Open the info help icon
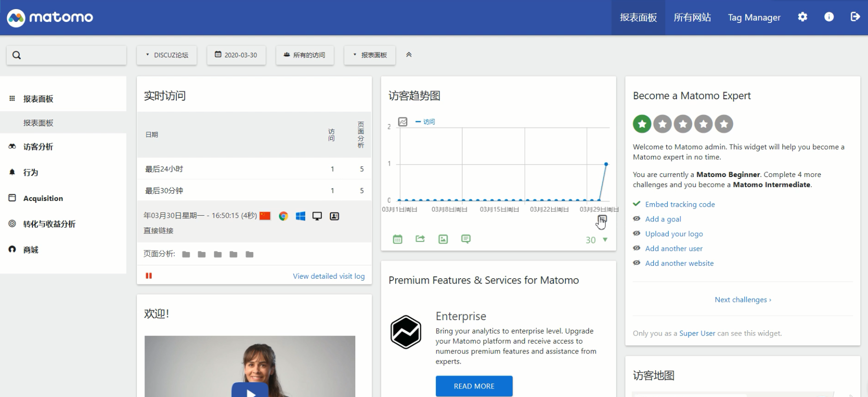This screenshot has width=868, height=397. coord(829,17)
